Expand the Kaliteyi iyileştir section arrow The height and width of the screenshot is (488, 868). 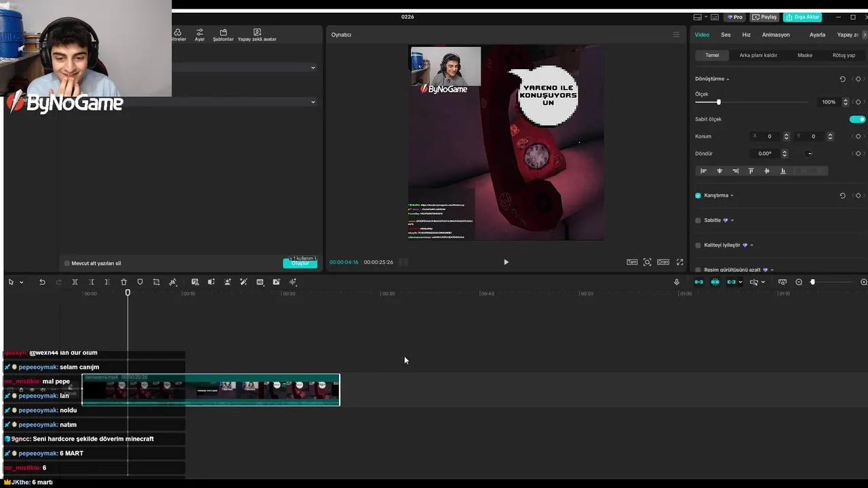tap(751, 245)
